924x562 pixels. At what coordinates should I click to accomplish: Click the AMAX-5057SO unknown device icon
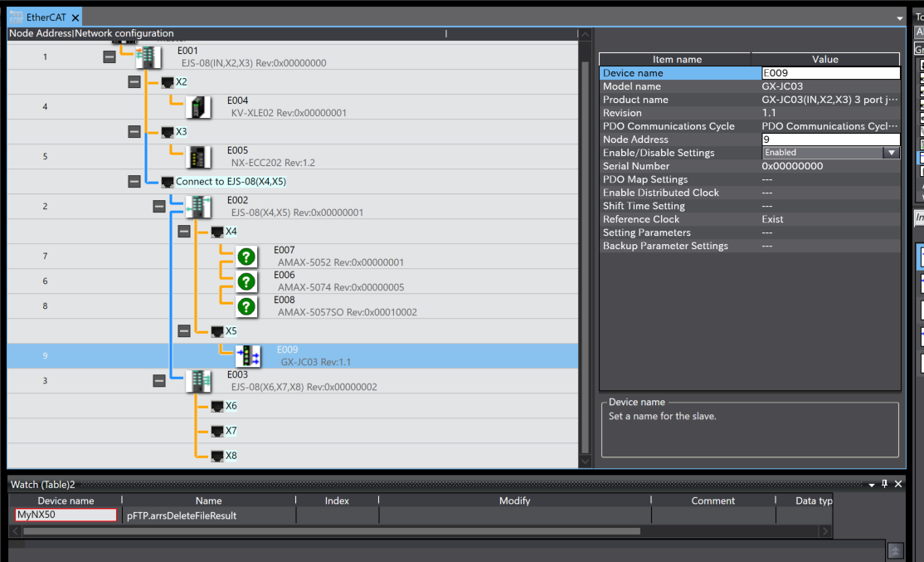point(246,306)
